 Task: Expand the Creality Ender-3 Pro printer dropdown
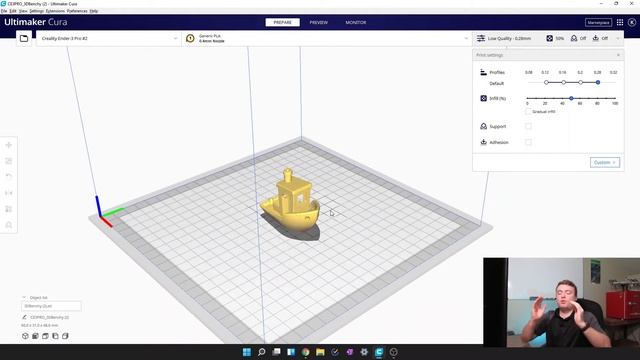(176, 38)
